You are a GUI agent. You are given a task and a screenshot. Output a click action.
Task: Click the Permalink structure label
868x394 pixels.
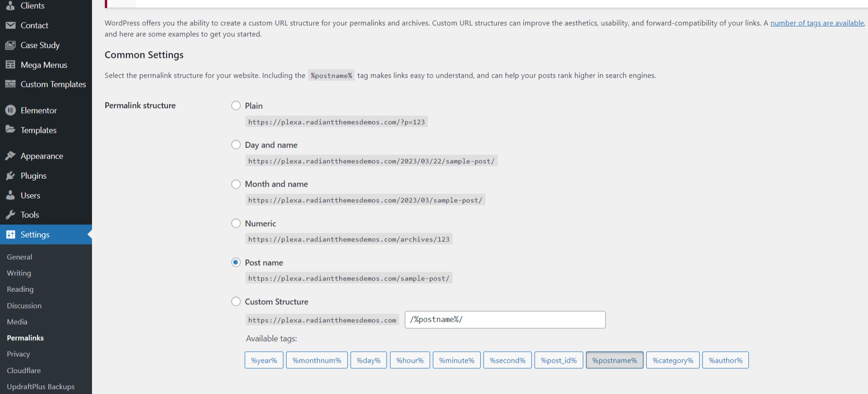coord(140,105)
